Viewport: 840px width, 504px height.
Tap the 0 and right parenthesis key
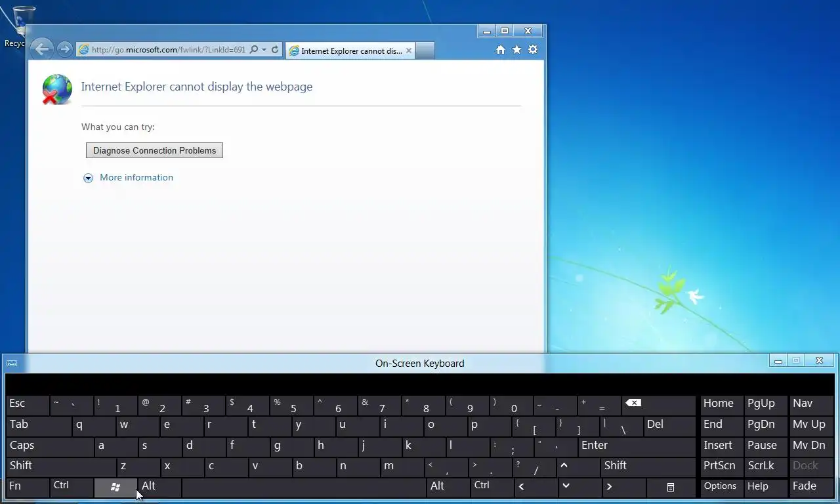pos(512,406)
